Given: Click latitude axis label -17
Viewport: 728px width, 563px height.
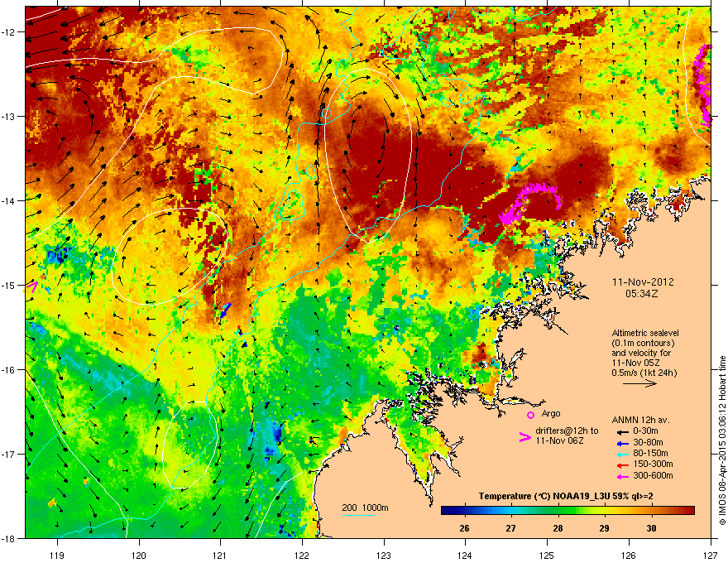Looking at the screenshot, I should coord(8,454).
